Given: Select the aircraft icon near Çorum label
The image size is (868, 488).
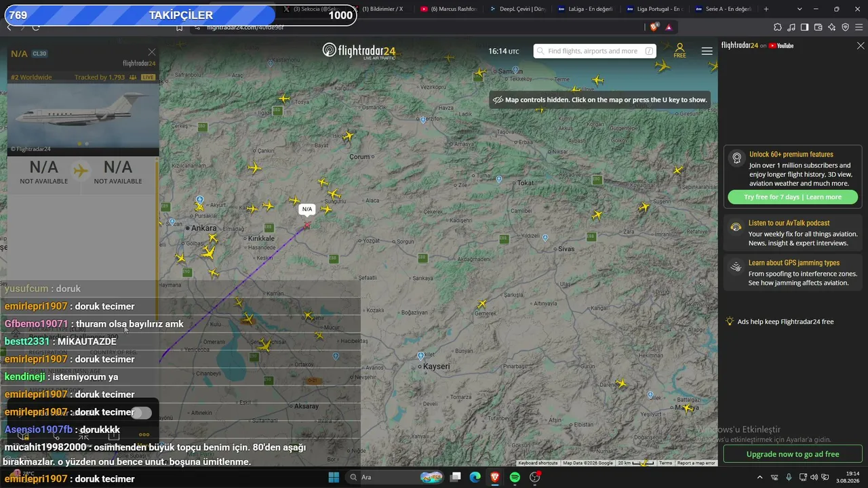Looking at the screenshot, I should [x=348, y=136].
